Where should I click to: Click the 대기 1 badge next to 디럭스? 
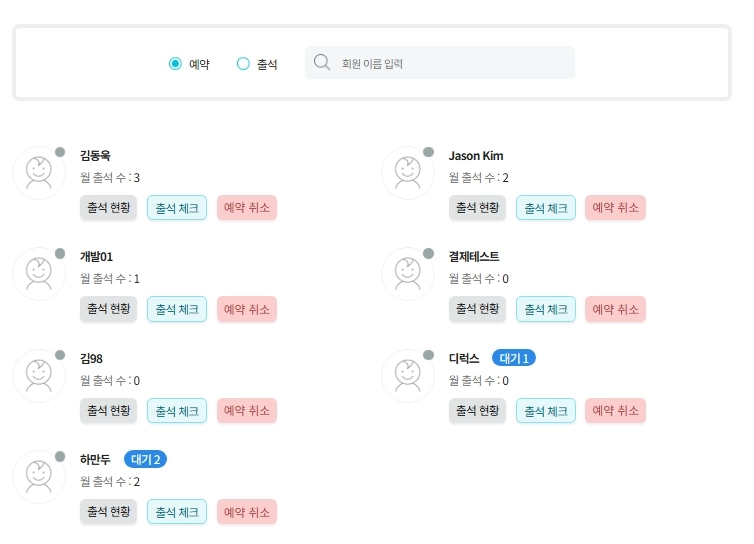point(514,358)
